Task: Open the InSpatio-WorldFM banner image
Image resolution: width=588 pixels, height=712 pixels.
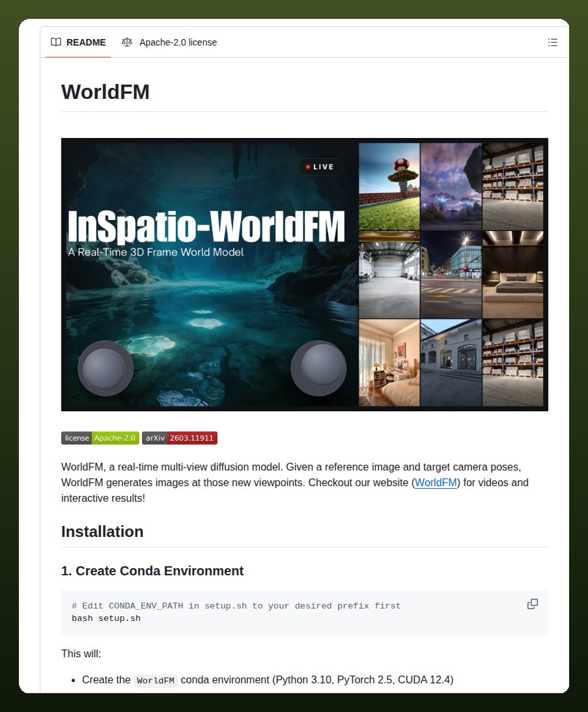Action: coord(305,274)
